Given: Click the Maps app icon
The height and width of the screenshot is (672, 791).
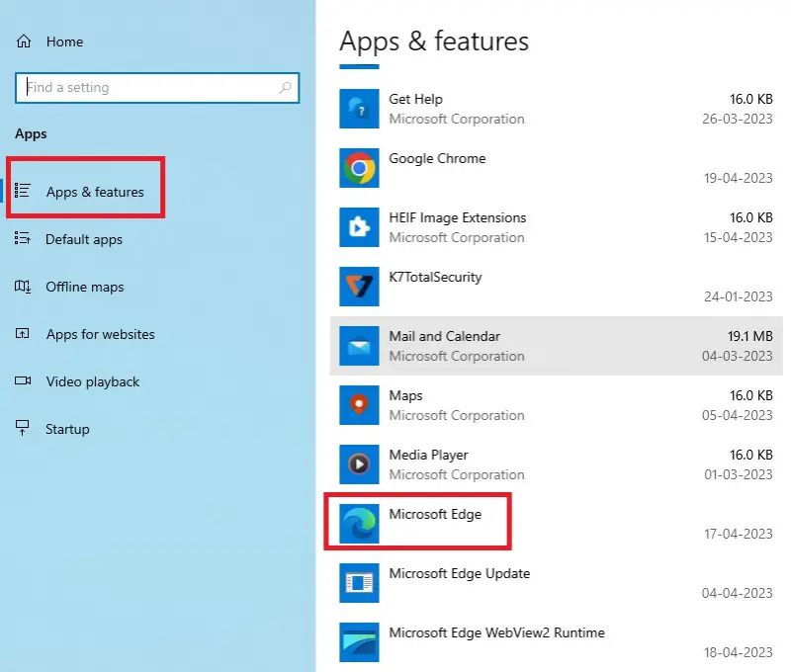Looking at the screenshot, I should tap(358, 405).
